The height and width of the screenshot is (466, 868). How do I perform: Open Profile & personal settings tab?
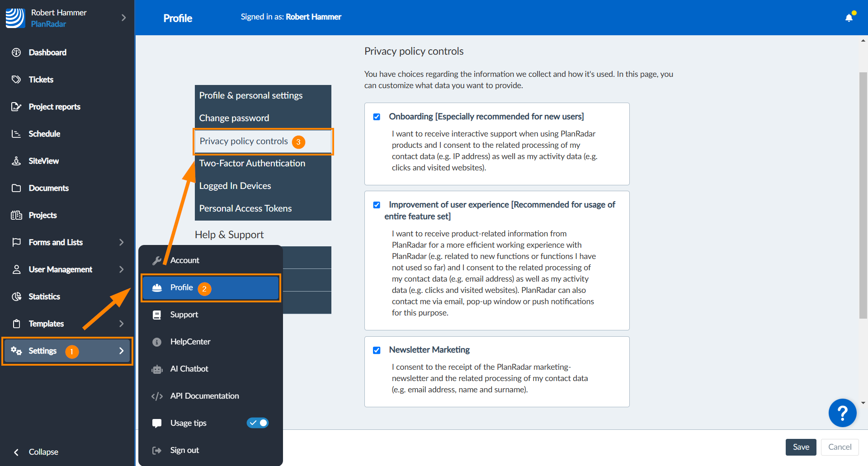263,95
